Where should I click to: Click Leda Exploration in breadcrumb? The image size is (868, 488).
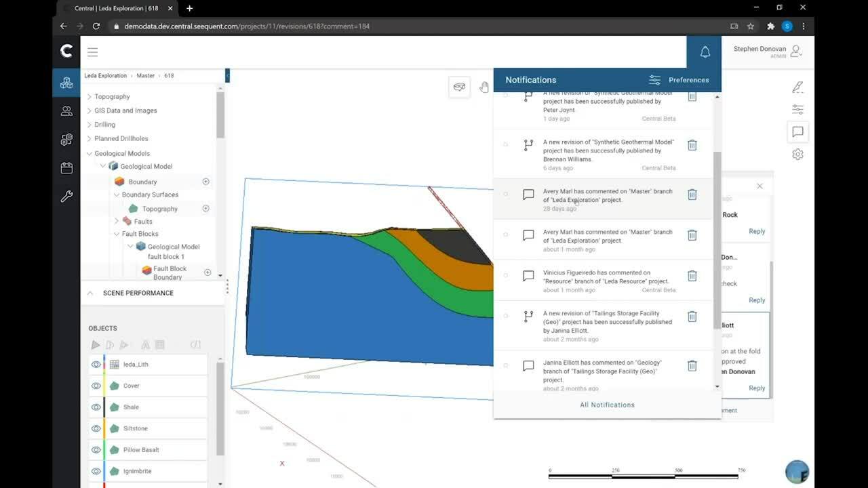(x=106, y=76)
